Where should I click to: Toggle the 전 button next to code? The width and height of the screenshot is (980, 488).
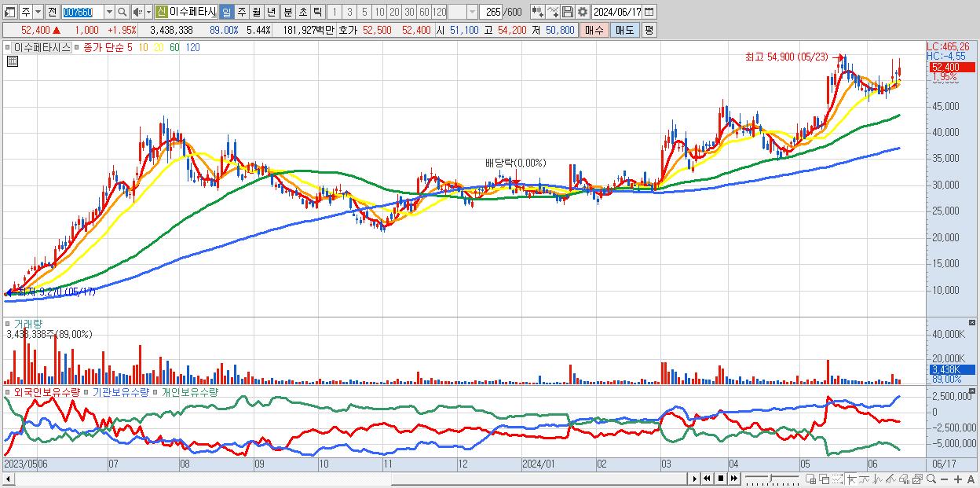pyautogui.click(x=52, y=12)
